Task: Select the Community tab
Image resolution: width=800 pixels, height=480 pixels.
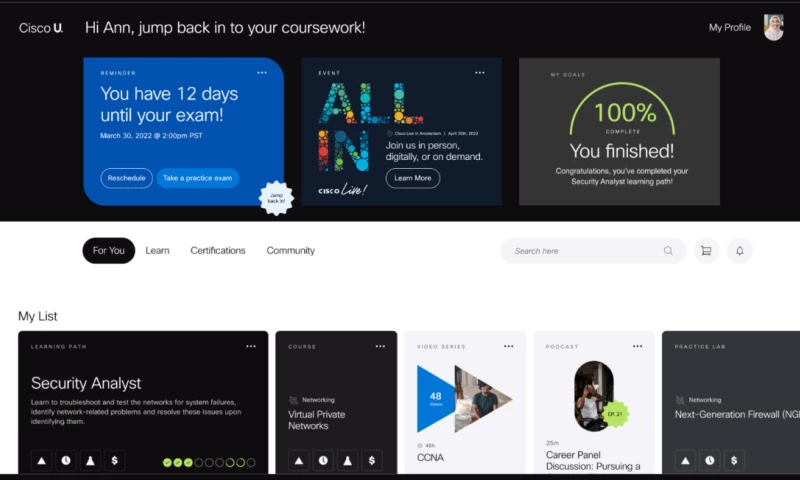Action: tap(290, 250)
